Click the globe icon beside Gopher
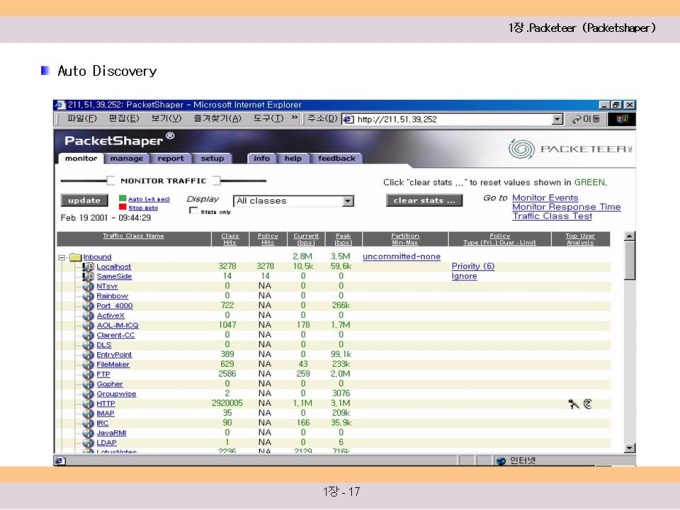 [88, 384]
